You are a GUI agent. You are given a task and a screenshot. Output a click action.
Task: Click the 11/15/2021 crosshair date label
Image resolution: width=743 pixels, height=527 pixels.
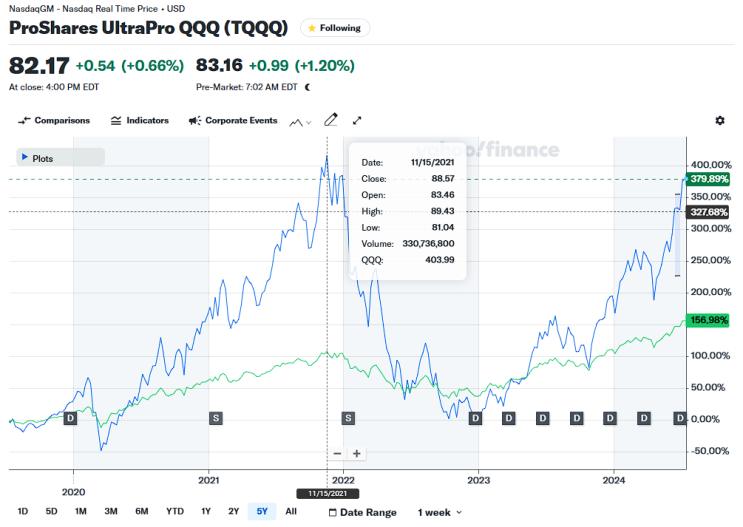pyautogui.click(x=327, y=493)
